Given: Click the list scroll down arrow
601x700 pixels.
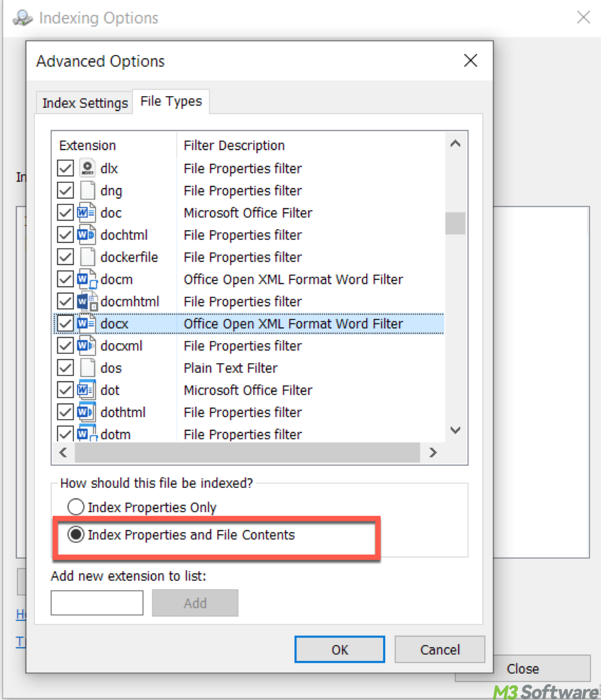Looking at the screenshot, I should 455,430.
